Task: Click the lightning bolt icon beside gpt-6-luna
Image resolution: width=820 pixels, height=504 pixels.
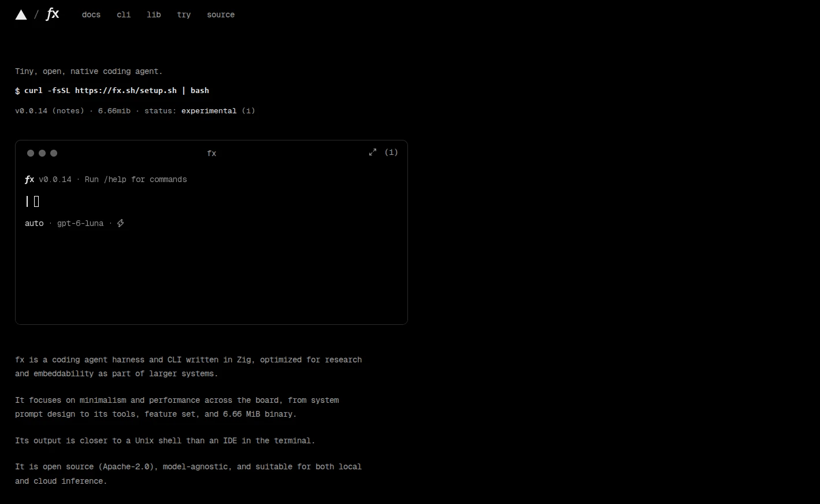Action: [x=121, y=223]
